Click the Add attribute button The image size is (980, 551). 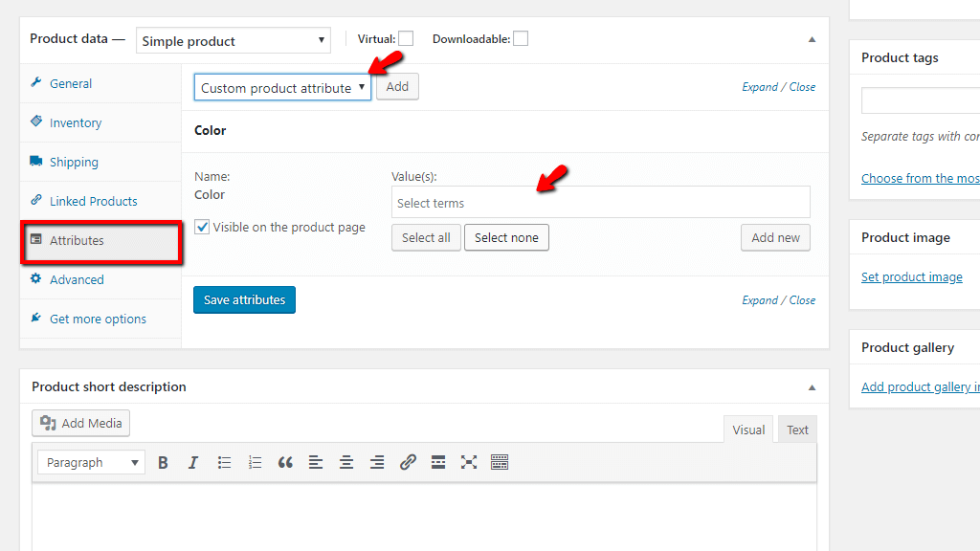coord(397,86)
